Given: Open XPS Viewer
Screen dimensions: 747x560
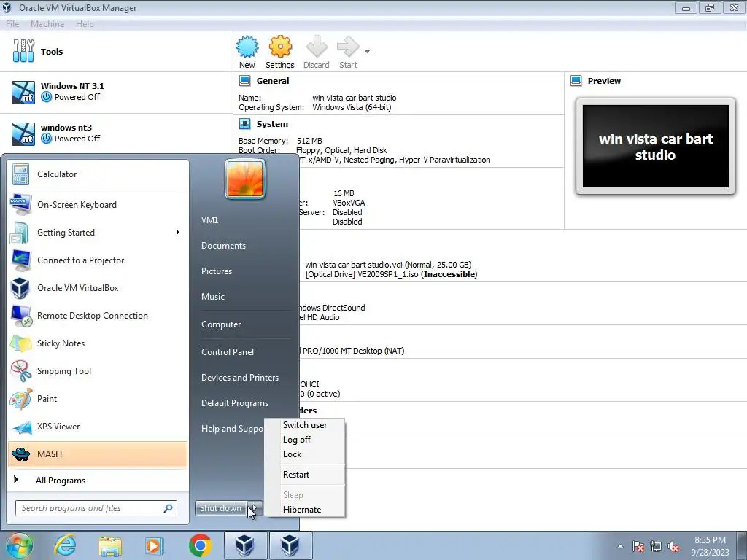Looking at the screenshot, I should [98, 426].
